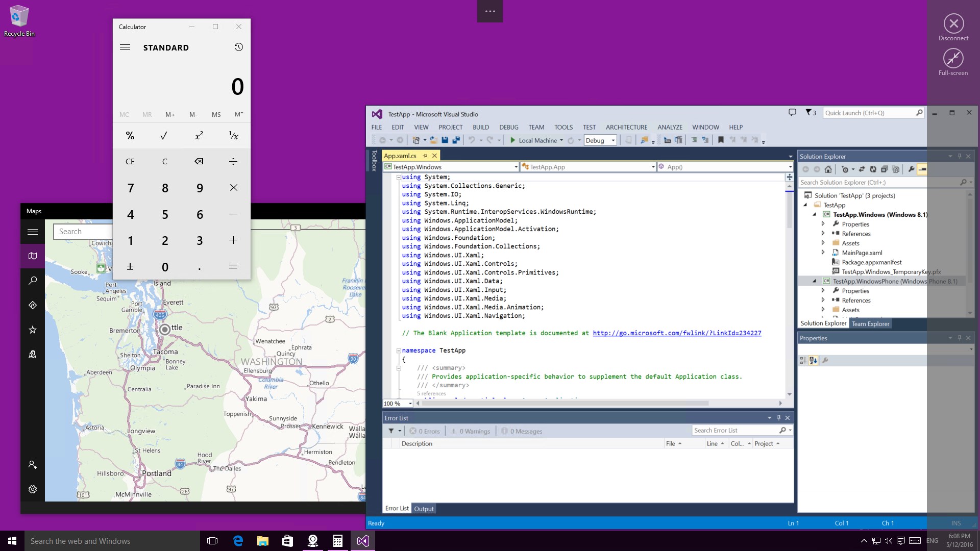Open the TestApp.Windows project dropdown in editor
Viewport: 980px width, 551px height.
(x=516, y=167)
